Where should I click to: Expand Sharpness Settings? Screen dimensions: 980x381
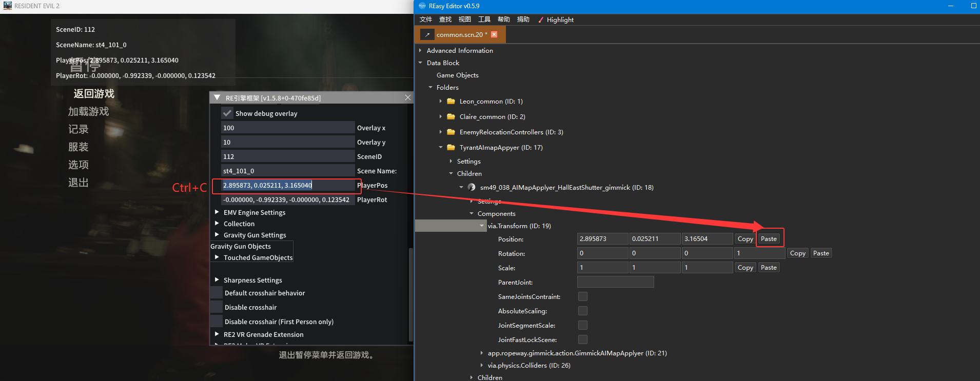tap(217, 279)
